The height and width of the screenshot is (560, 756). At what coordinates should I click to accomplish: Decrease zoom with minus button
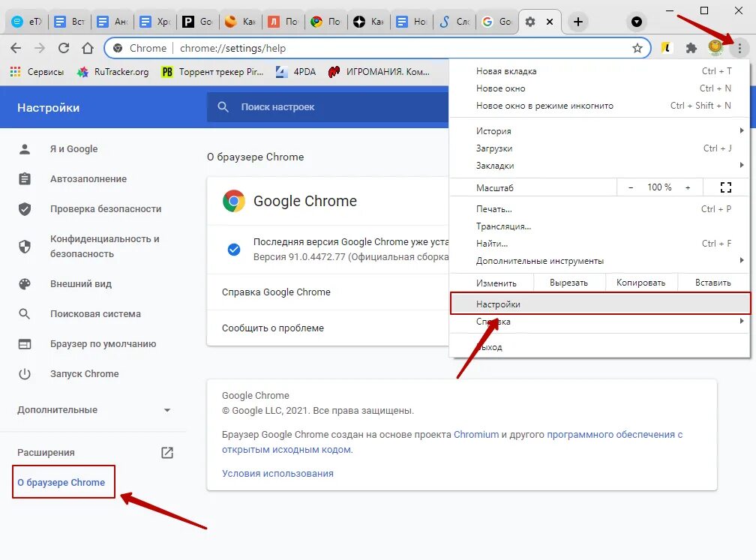(x=631, y=187)
